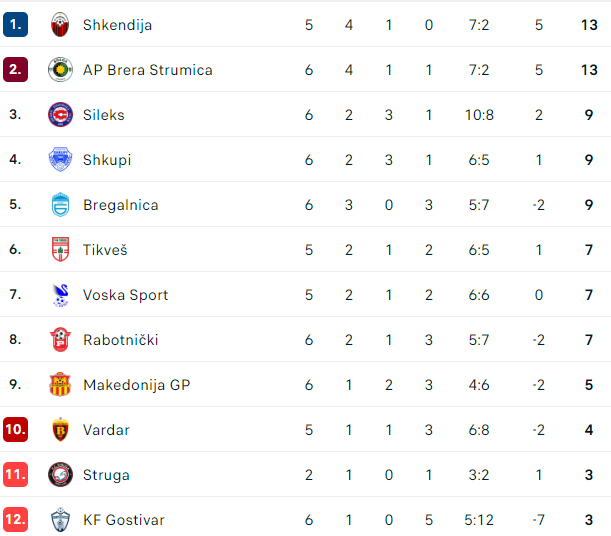Click the Struga team crest
The image size is (611, 536).
point(60,474)
